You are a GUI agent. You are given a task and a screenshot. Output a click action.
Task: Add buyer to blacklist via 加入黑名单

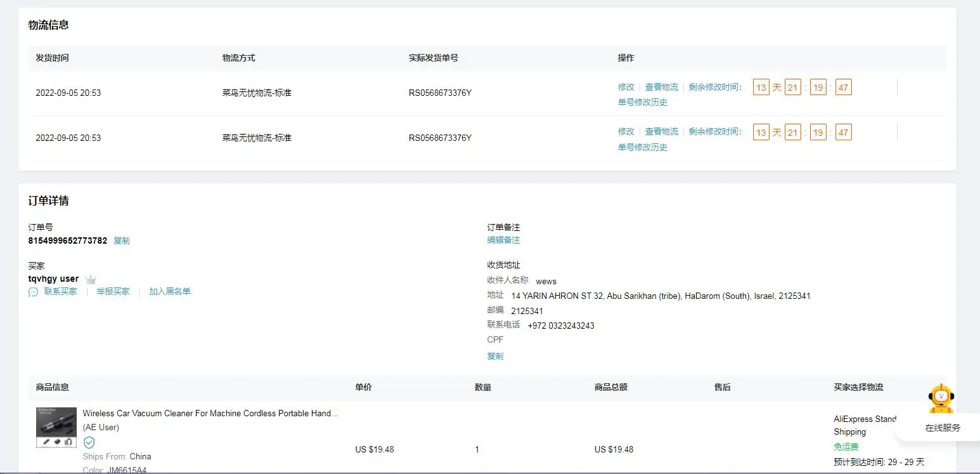pos(170,292)
